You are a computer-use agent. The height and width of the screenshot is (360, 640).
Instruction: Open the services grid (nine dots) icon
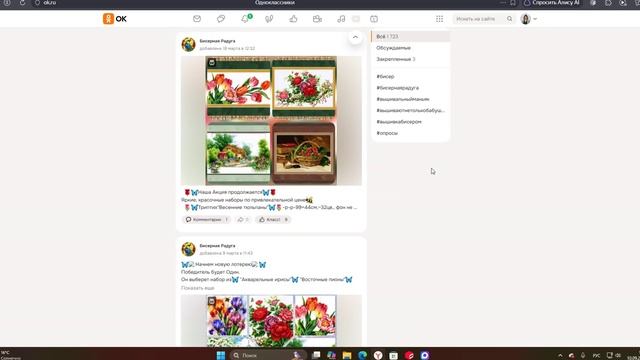click(x=439, y=19)
